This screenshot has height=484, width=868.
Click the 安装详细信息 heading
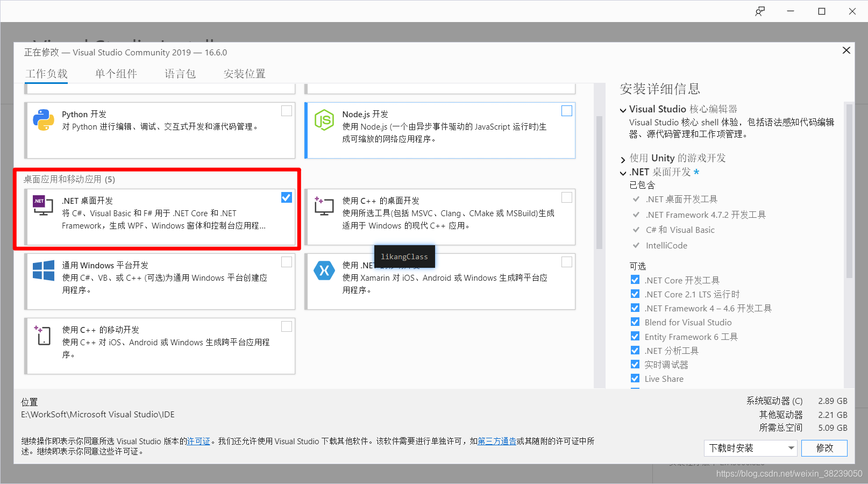(x=660, y=89)
